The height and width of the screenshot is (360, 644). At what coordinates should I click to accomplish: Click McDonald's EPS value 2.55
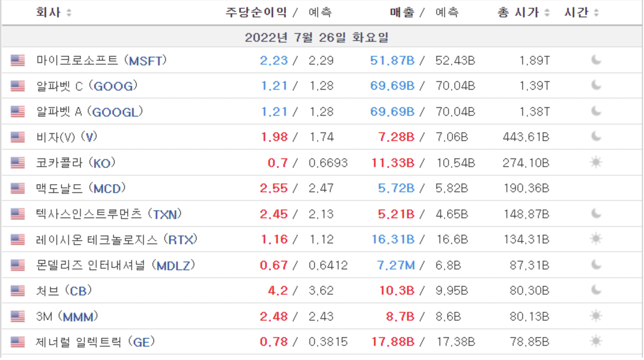(274, 189)
